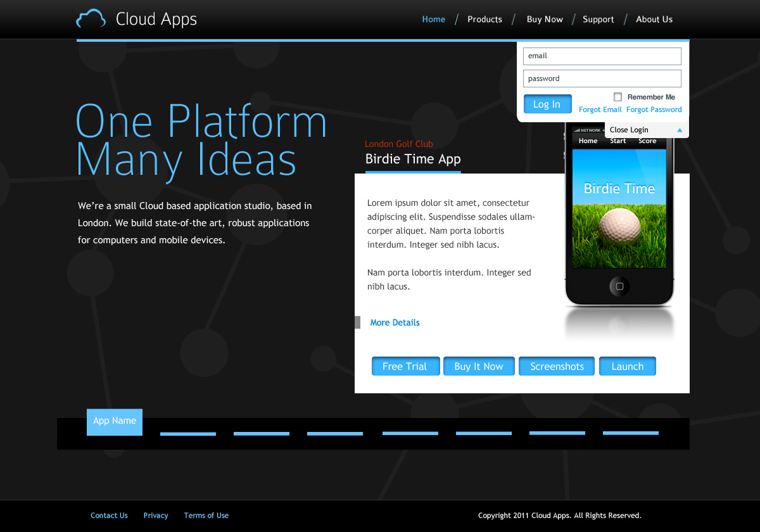The image size is (760, 532).
Task: Click into the password field
Action: 602,79
